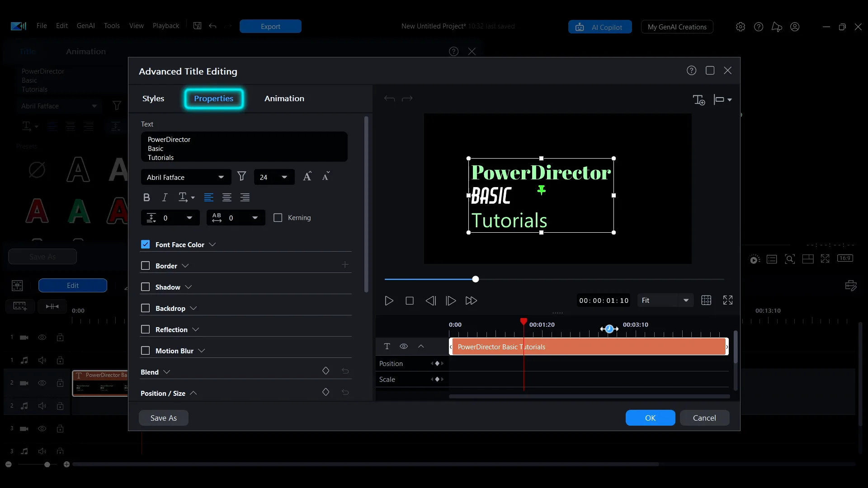Open preferences gear in main window
This screenshot has height=488, width=868.
click(x=741, y=27)
